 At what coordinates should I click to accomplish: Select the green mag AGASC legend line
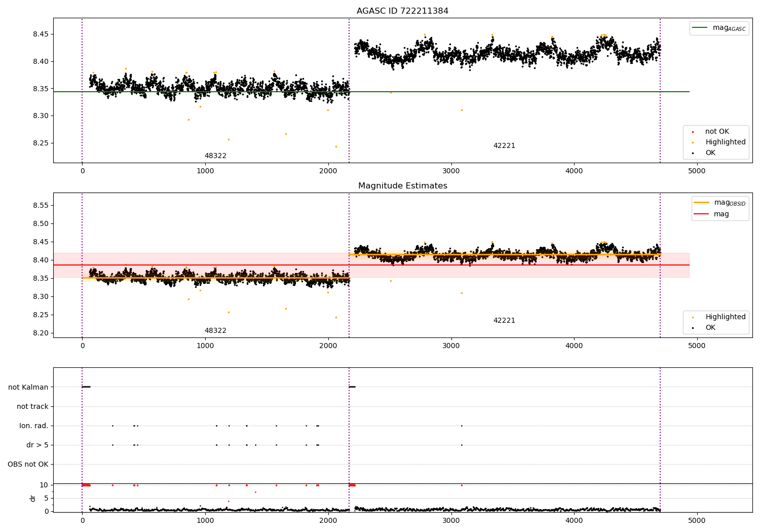[x=701, y=28]
